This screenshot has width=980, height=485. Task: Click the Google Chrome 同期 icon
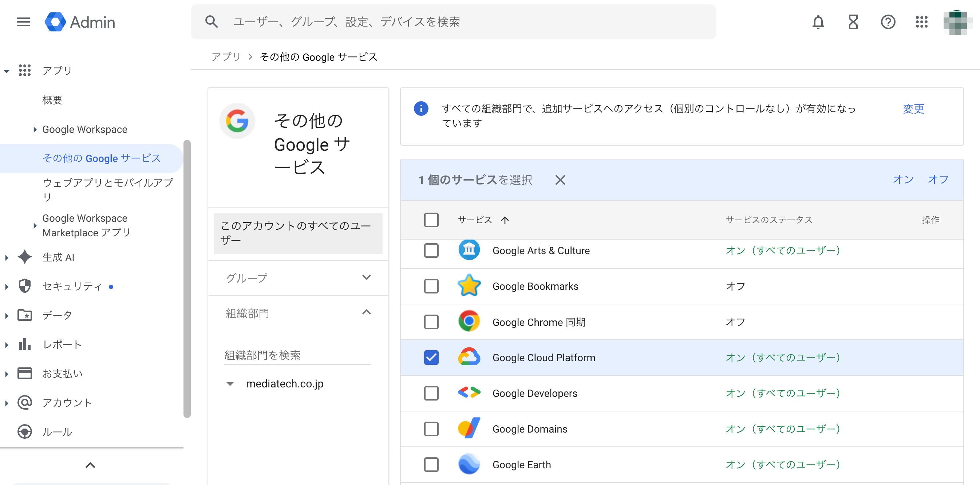[469, 322]
